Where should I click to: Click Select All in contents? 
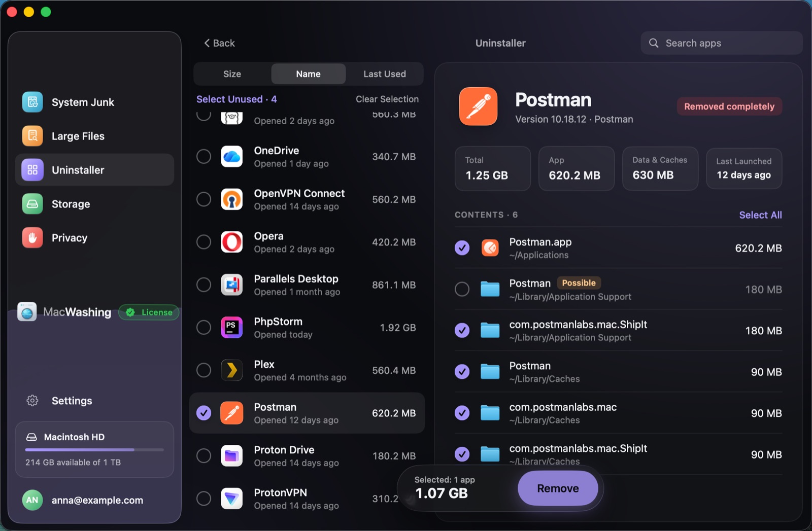[x=760, y=215]
